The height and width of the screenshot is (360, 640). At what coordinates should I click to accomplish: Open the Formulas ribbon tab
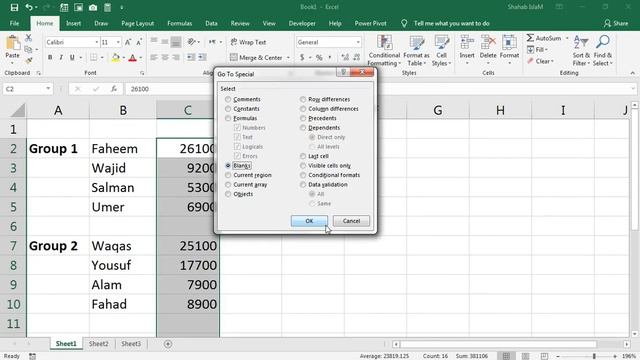click(x=180, y=23)
